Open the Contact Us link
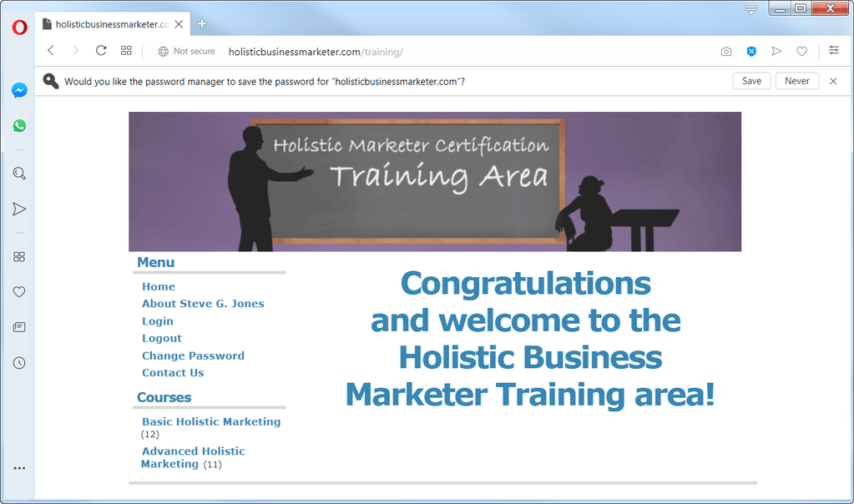The width and height of the screenshot is (854, 504). [x=173, y=373]
